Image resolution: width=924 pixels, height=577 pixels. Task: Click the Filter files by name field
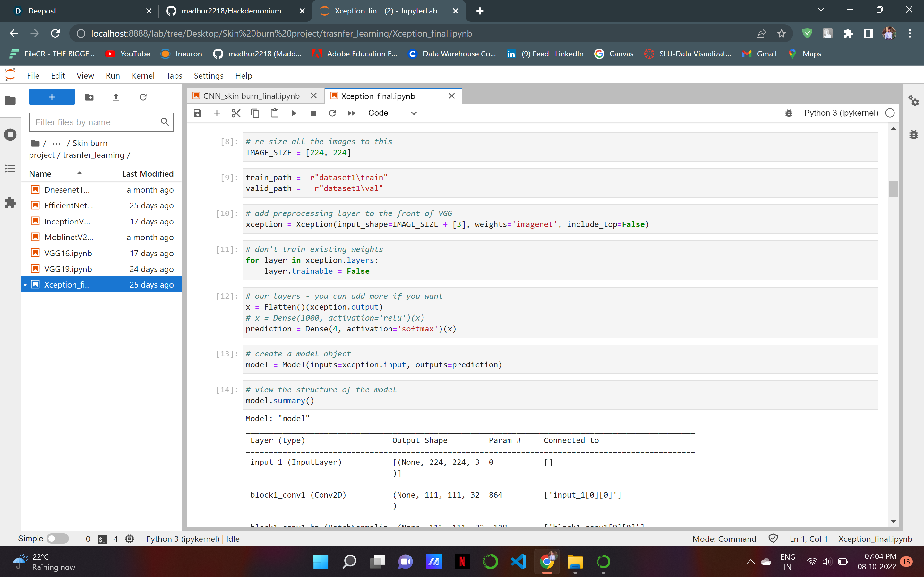[x=96, y=122]
